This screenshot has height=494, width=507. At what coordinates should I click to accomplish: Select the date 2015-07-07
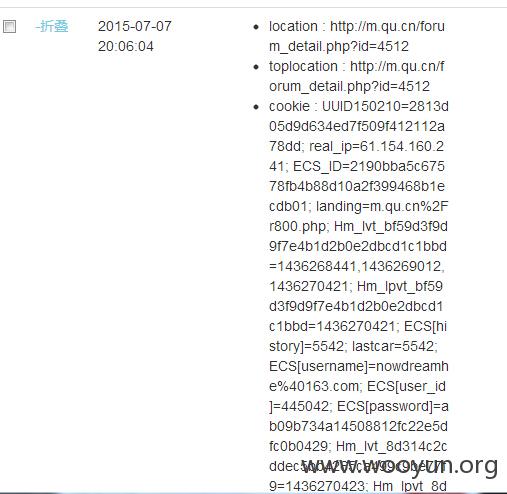(x=135, y=26)
